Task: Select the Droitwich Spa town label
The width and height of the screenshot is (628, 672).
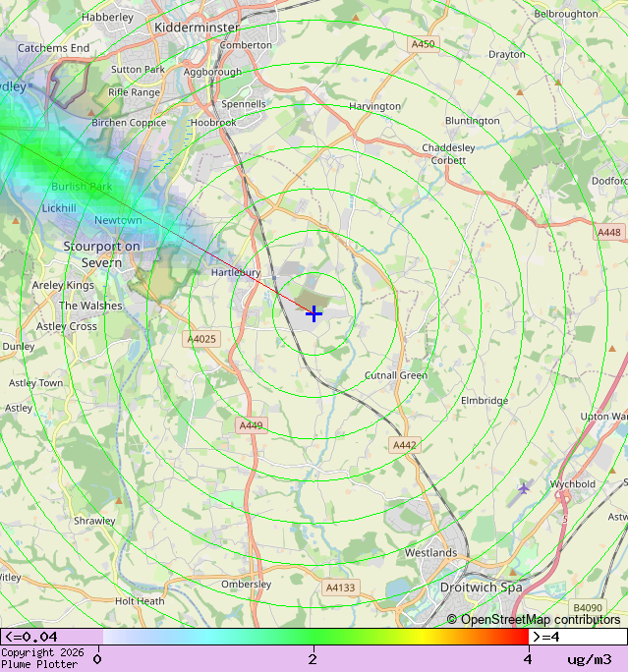Action: point(481,587)
